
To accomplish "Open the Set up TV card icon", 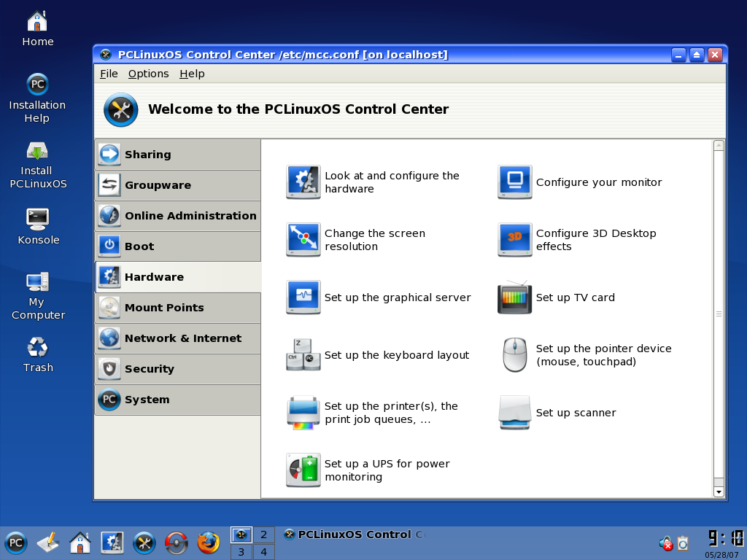I will click(x=514, y=297).
